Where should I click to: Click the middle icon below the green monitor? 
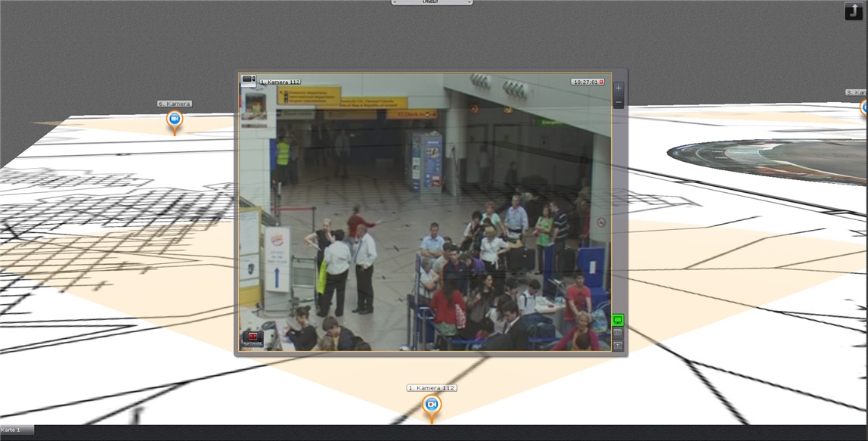pyautogui.click(x=618, y=333)
